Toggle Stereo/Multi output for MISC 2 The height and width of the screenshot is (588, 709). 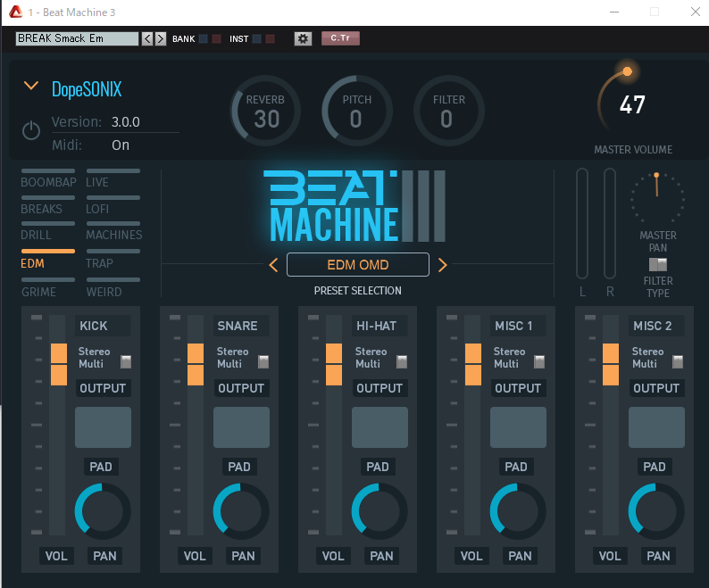[x=678, y=361]
